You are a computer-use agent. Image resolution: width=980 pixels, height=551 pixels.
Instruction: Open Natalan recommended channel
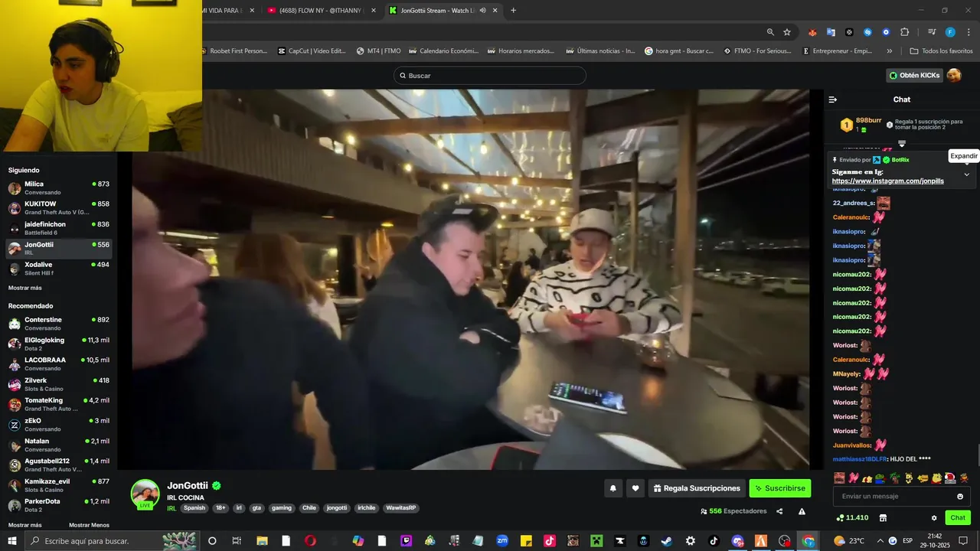(x=59, y=445)
